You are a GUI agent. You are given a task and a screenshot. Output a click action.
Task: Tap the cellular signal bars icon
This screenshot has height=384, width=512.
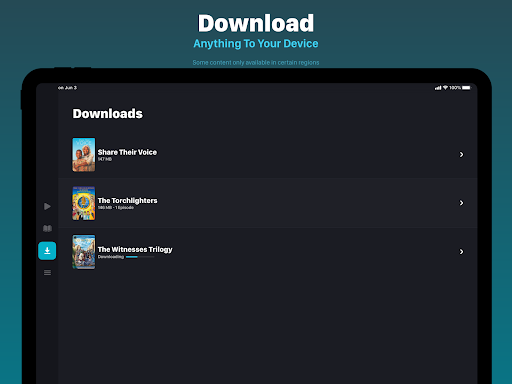click(438, 88)
